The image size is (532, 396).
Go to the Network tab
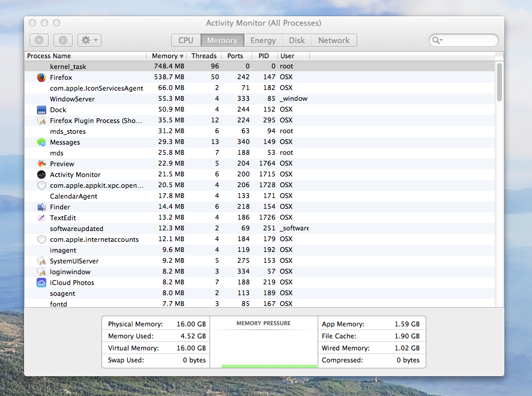pyautogui.click(x=334, y=40)
